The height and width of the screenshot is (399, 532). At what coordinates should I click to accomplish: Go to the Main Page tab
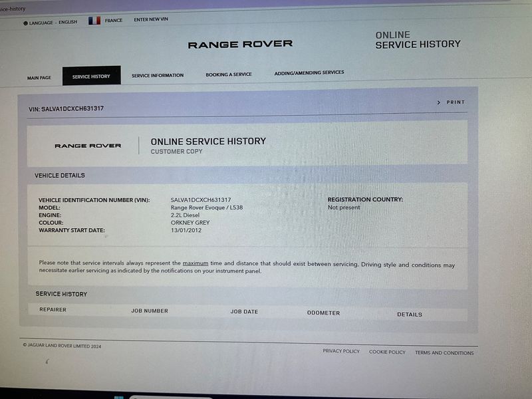tap(39, 78)
